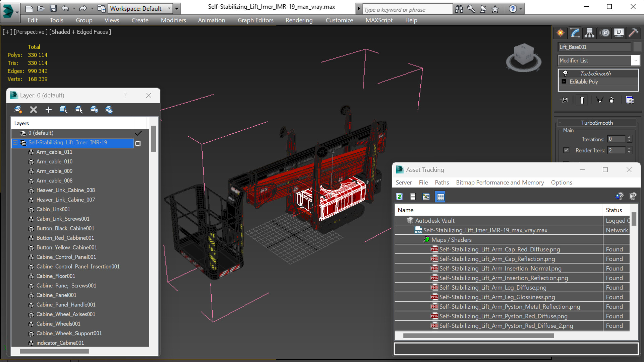Screen dimensions: 644x362
Task: Click the favorites star icon in title bar
Action: pos(495,9)
